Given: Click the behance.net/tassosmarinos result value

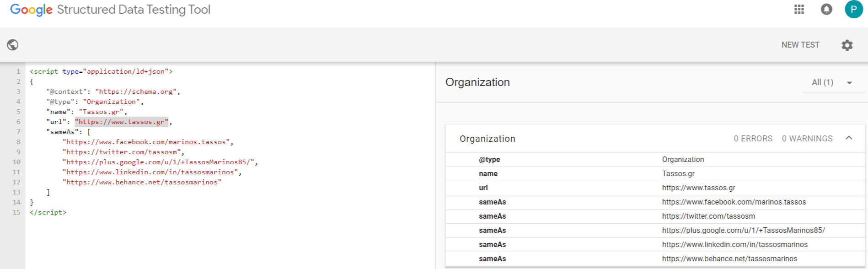Looking at the screenshot, I should pos(729,258).
